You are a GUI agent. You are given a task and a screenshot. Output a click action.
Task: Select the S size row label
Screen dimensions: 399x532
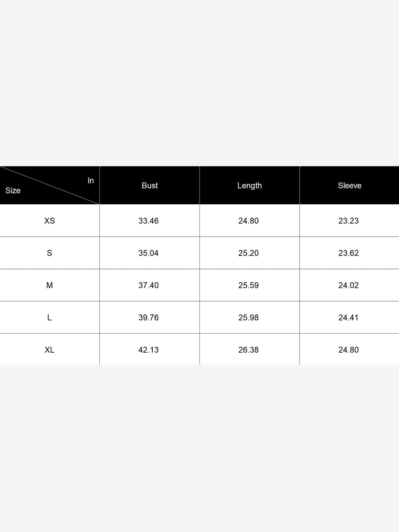click(x=49, y=253)
